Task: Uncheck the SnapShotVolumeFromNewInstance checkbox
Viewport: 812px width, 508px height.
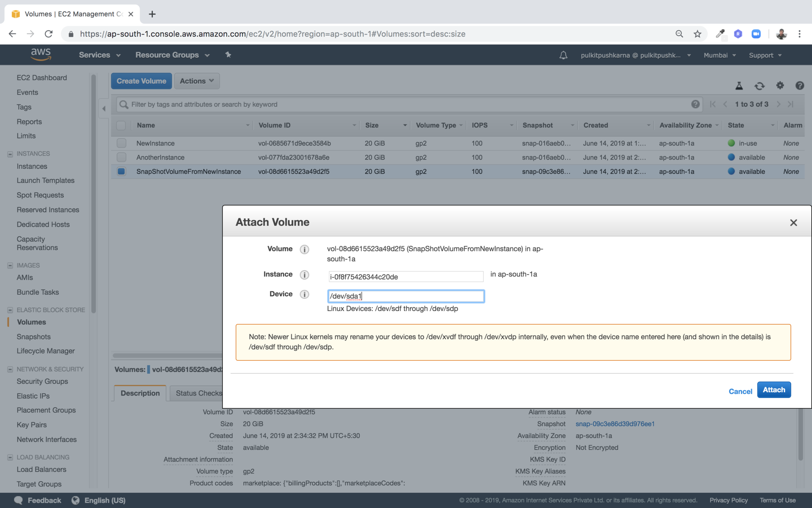Action: click(121, 172)
